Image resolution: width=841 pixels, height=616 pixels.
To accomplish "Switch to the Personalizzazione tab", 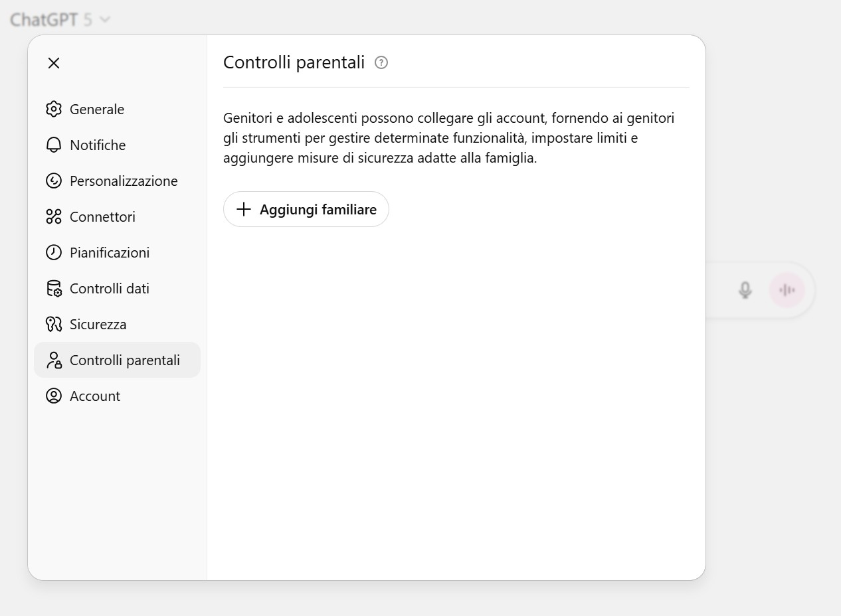I will 124,181.
